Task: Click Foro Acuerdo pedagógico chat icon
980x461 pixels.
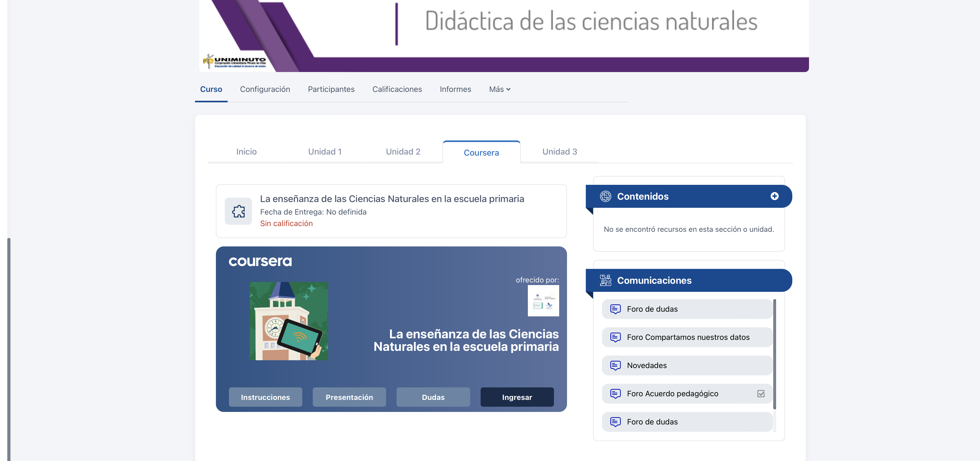Action: pyautogui.click(x=615, y=393)
